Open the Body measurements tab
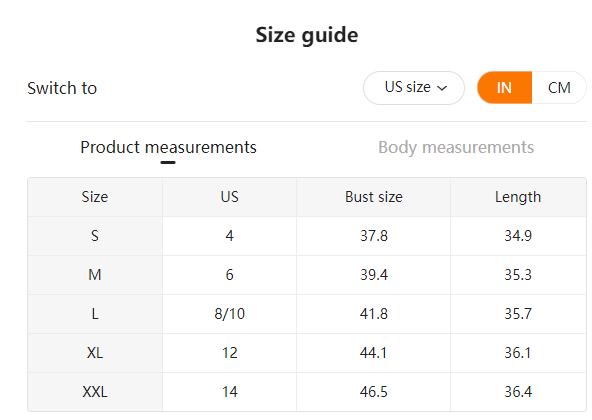The height and width of the screenshot is (420, 592). (456, 147)
